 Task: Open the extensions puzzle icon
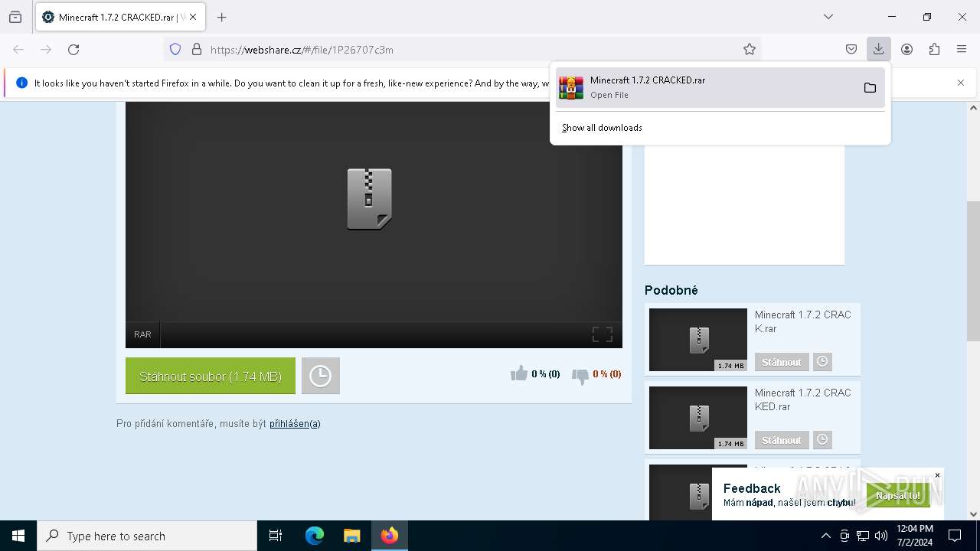(934, 49)
